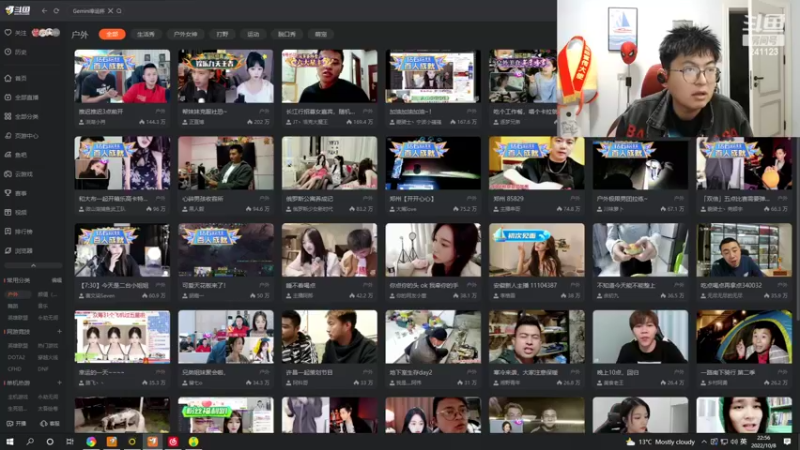Add category with plus next to 单机热游
800x450 pixels.
pos(59,383)
